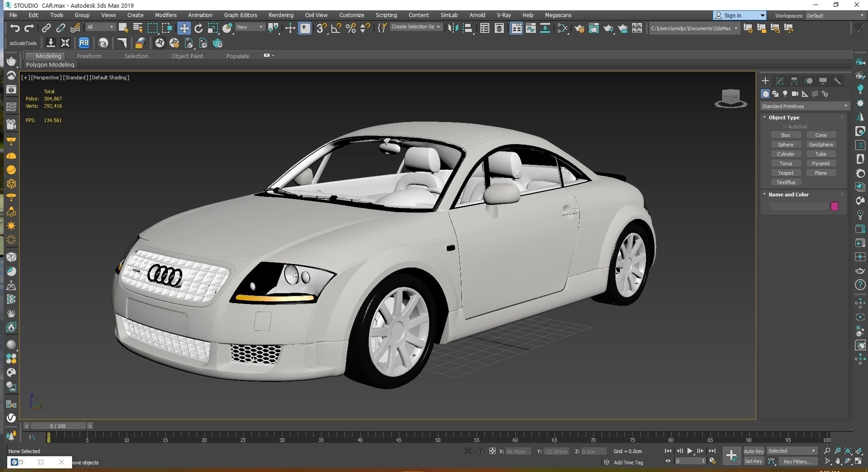The height and width of the screenshot is (472, 868).
Task: Collapse the Object Type rollout
Action: pyautogui.click(x=784, y=118)
